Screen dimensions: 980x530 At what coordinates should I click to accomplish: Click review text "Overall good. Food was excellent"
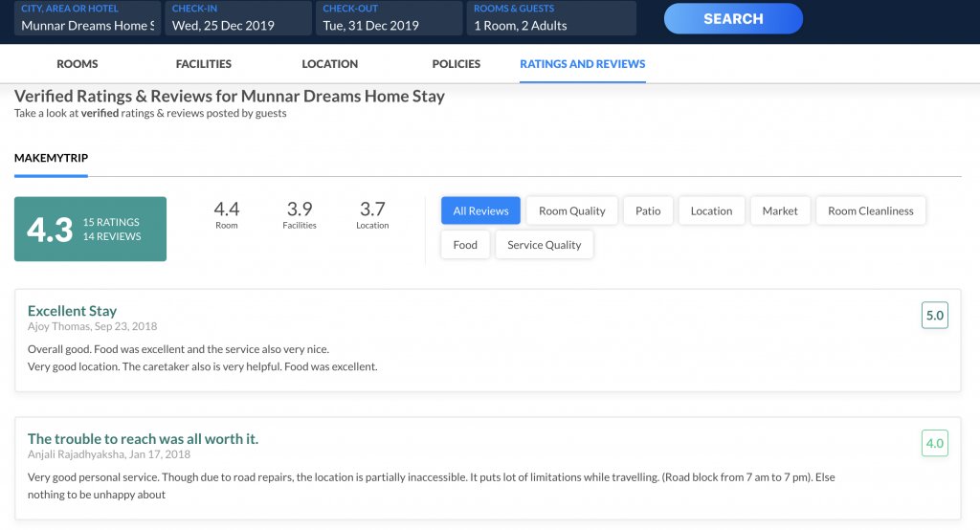point(178,349)
